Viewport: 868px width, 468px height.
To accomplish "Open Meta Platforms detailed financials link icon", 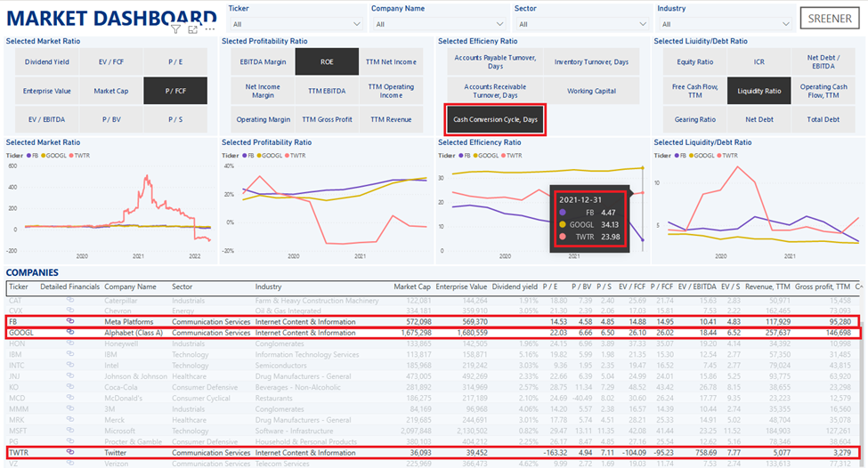I will pyautogui.click(x=70, y=321).
